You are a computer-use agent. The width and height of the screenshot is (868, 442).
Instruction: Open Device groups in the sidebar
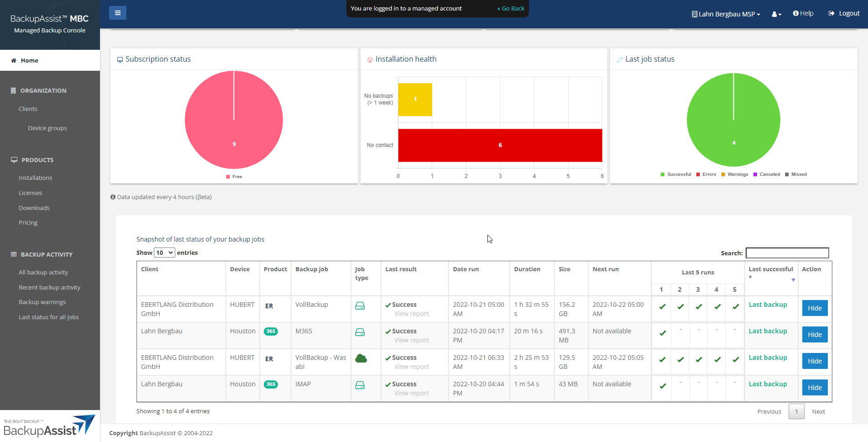point(47,128)
